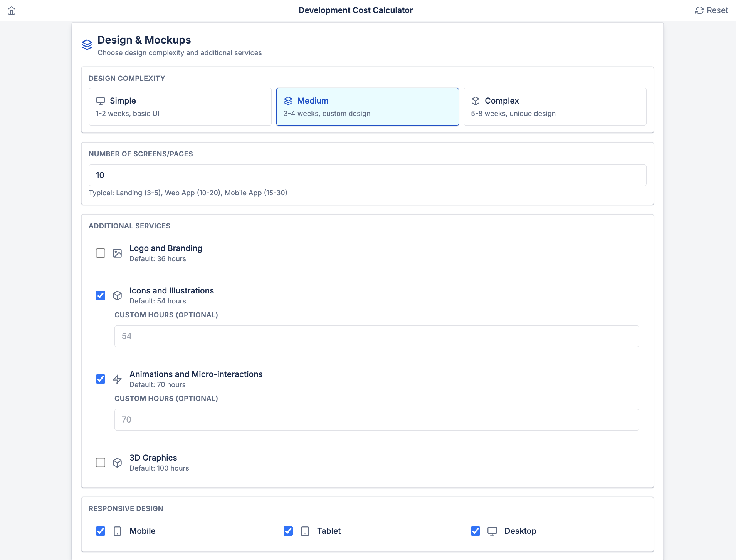Click the cube icon beside 3D Graphics

click(117, 463)
